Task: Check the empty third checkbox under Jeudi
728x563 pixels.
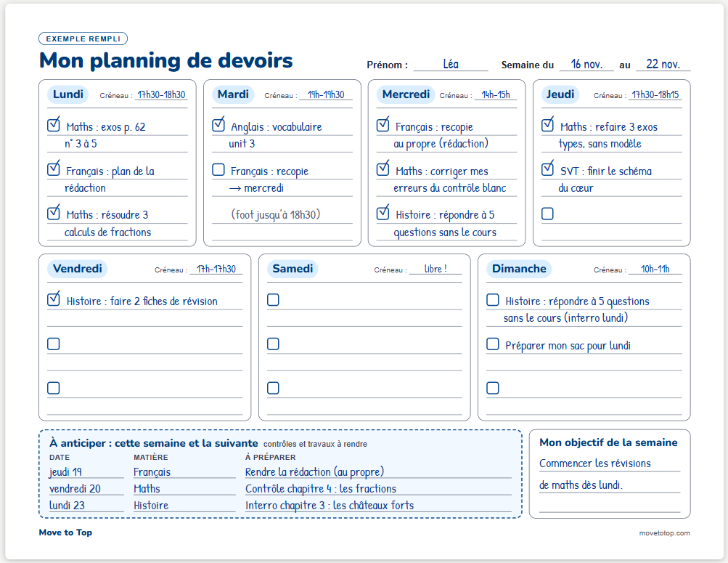Action: 548,214
